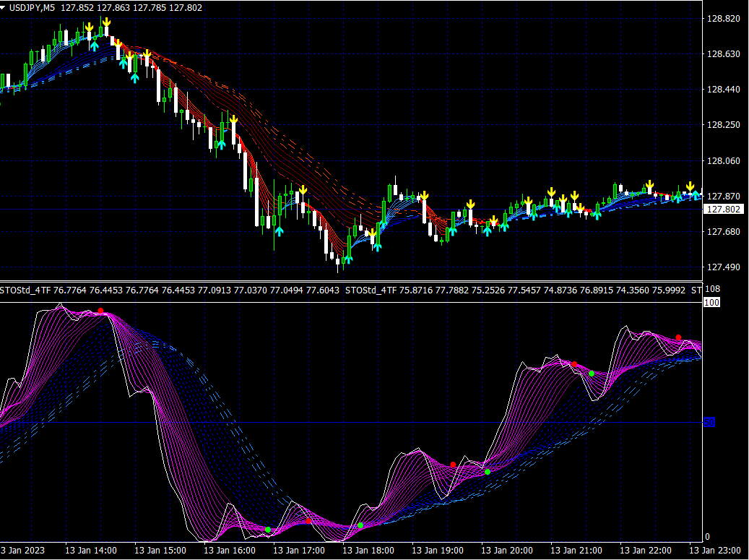Image resolution: width=749 pixels, height=560 pixels.
Task: Click the 128.630 price axis label
Action: tap(723, 54)
